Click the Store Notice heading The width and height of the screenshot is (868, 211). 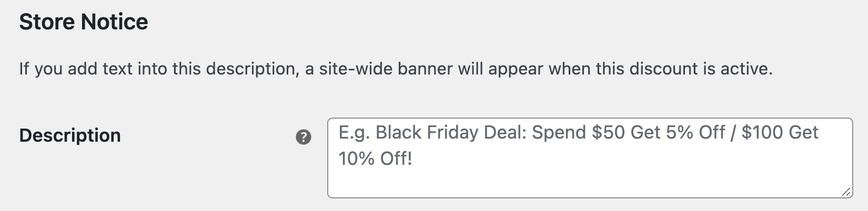pyautogui.click(x=84, y=22)
